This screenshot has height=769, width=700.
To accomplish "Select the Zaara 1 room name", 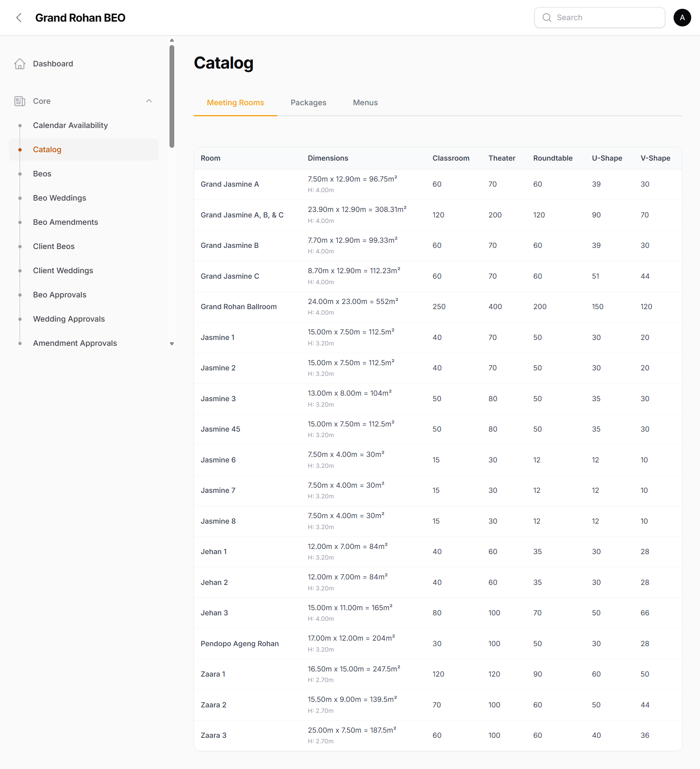I will [213, 674].
